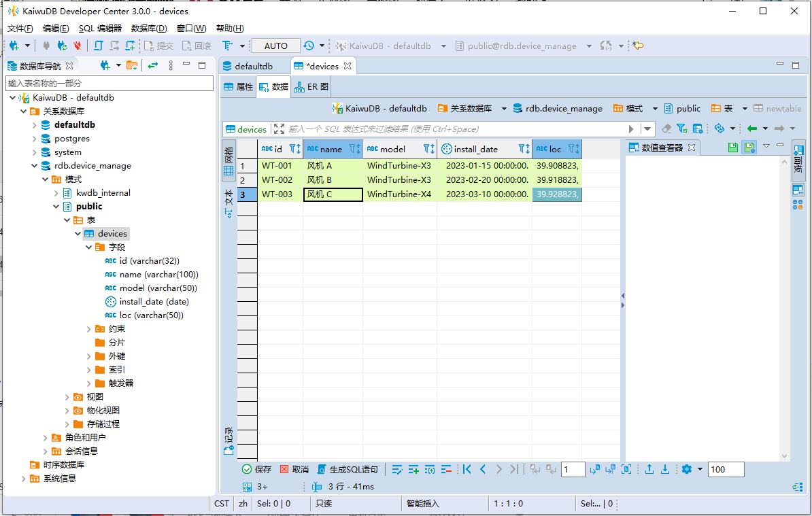Click the delete row icon in the bottom toolbar
The width and height of the screenshot is (812, 516).
[446, 469]
